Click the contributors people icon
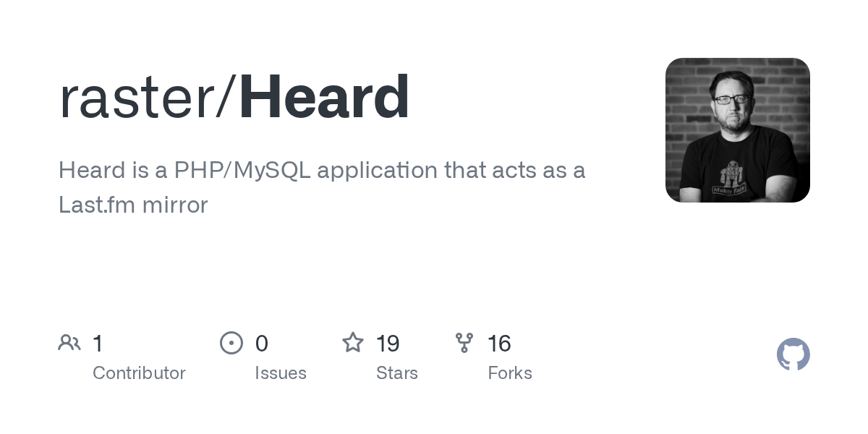This screenshot has width=868, height=434. tap(69, 343)
